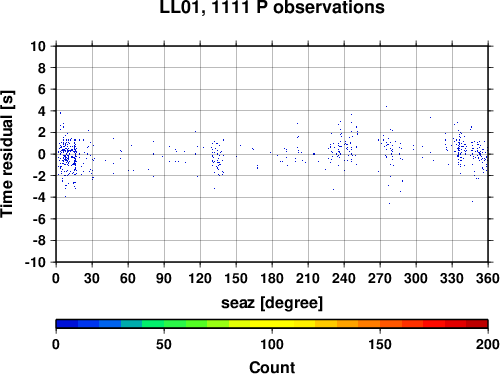Click the x-axis tick label 270
500x374 pixels.
(x=380, y=278)
